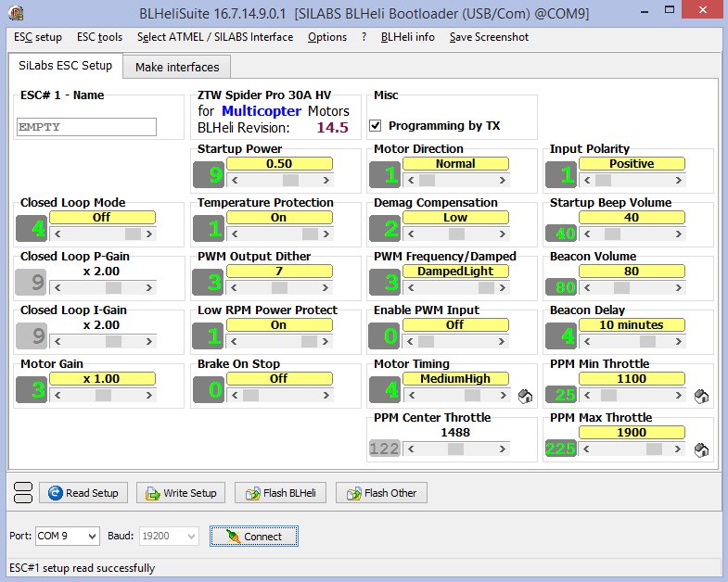The image size is (728, 582).
Task: Click right arrow of Motor Gain slider
Action: point(149,396)
